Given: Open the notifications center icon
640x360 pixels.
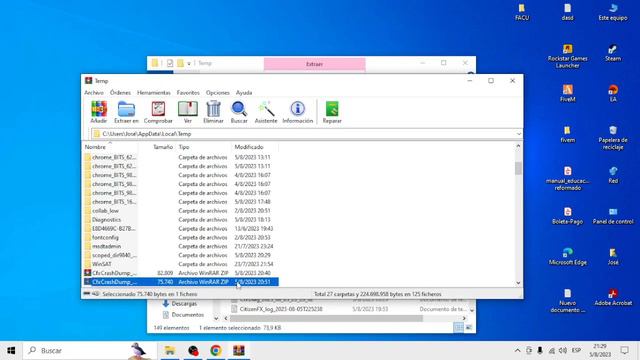Looking at the screenshot, I should (624, 351).
